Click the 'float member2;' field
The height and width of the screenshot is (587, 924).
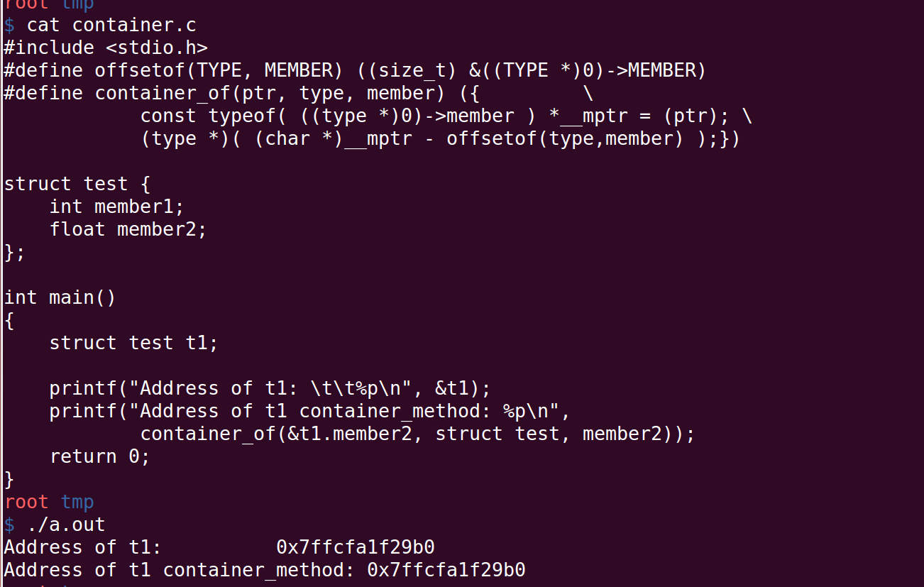pyautogui.click(x=128, y=229)
